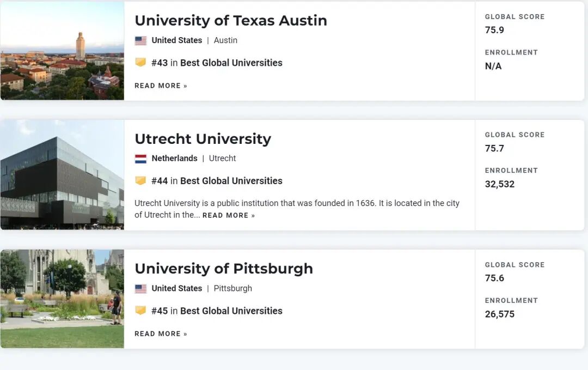
Task: Click the ranking badge icon beside #43
Action: click(140, 63)
